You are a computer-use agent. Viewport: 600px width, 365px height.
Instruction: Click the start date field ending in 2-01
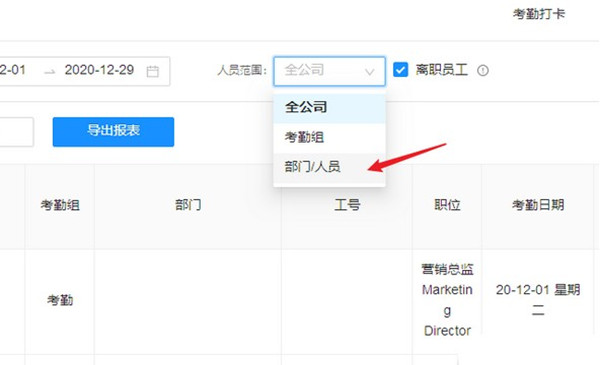coord(13,70)
